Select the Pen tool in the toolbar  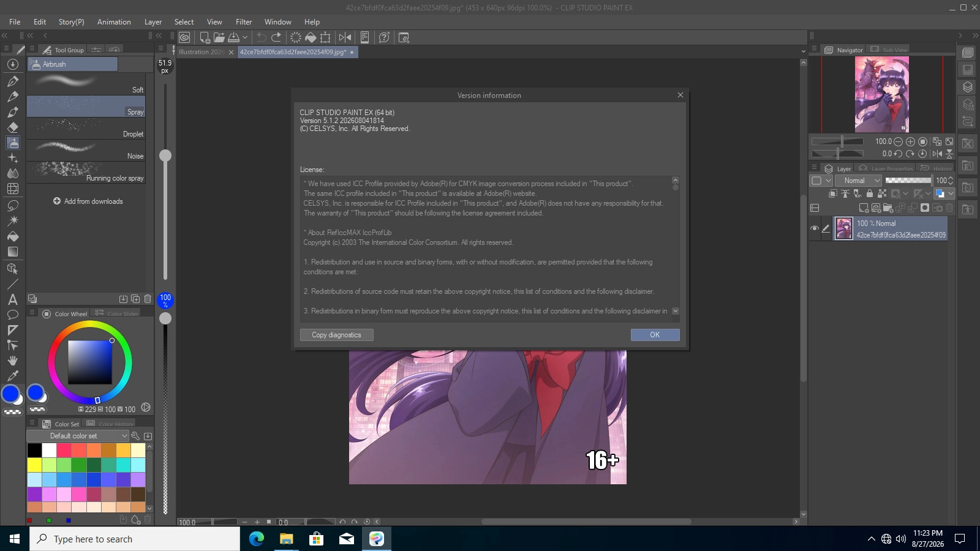[12, 80]
